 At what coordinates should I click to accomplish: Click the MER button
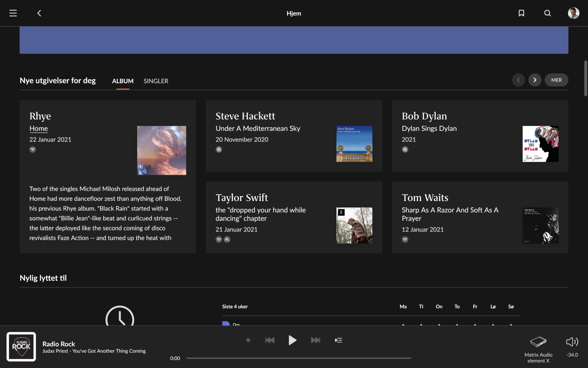pyautogui.click(x=556, y=80)
